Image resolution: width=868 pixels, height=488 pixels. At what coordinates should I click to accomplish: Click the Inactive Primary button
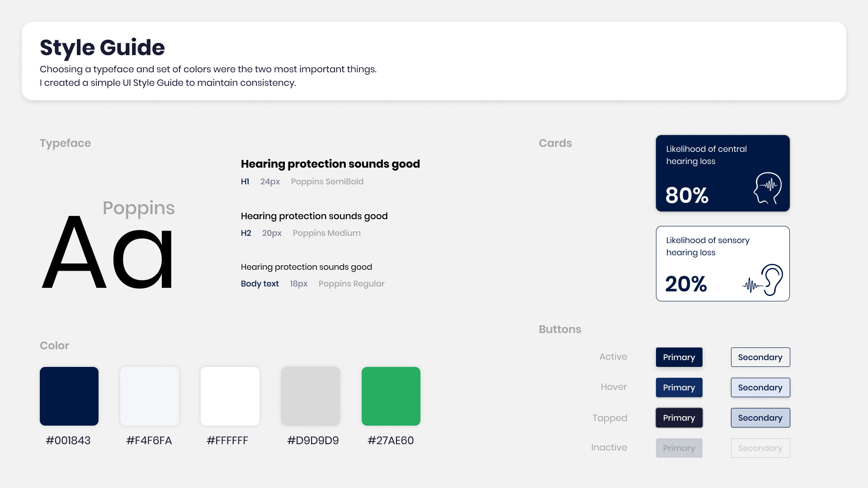click(679, 448)
